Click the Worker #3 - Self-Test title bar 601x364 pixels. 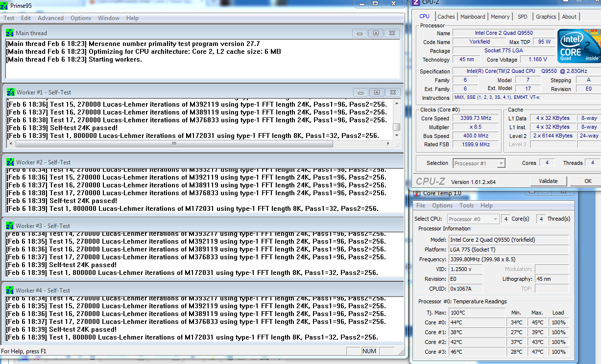tap(203, 226)
